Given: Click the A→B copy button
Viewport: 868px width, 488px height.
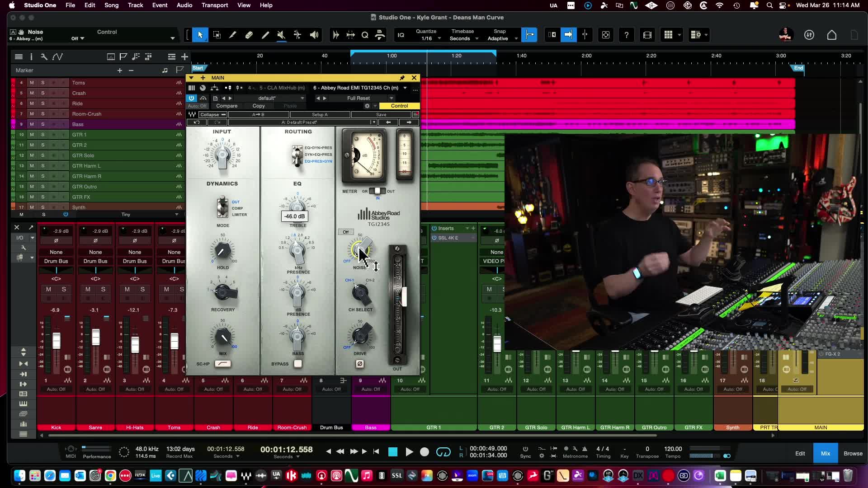Looking at the screenshot, I should pyautogui.click(x=258, y=115).
